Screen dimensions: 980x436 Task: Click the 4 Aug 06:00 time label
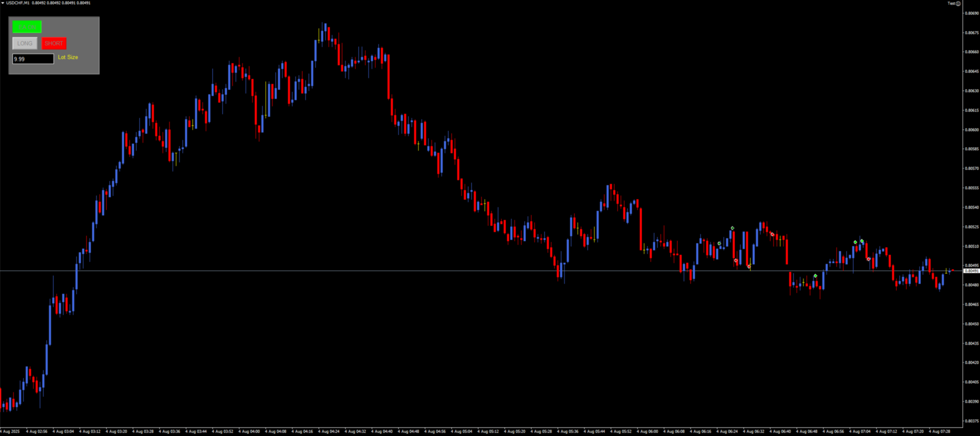[647, 431]
